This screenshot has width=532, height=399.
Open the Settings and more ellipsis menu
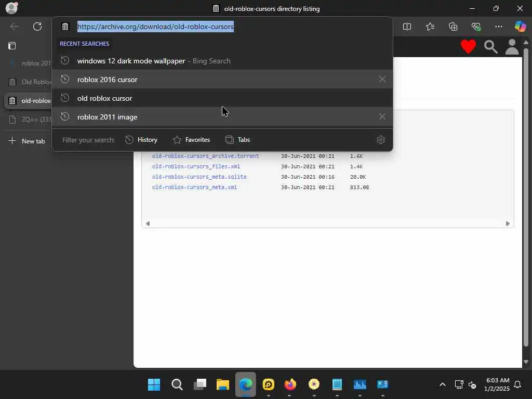(498, 26)
